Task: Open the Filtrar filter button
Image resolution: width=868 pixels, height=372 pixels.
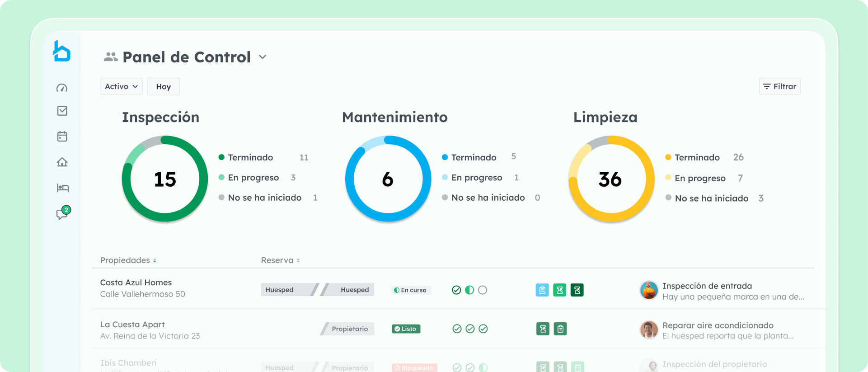Action: tap(779, 86)
